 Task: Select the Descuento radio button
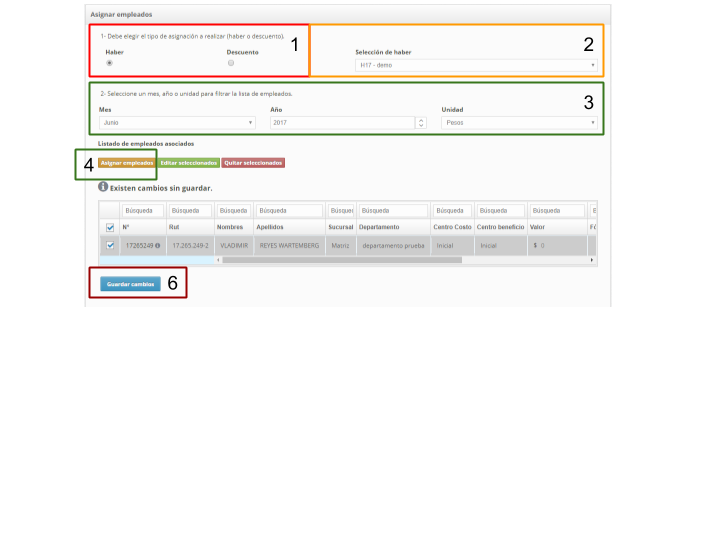(231, 63)
